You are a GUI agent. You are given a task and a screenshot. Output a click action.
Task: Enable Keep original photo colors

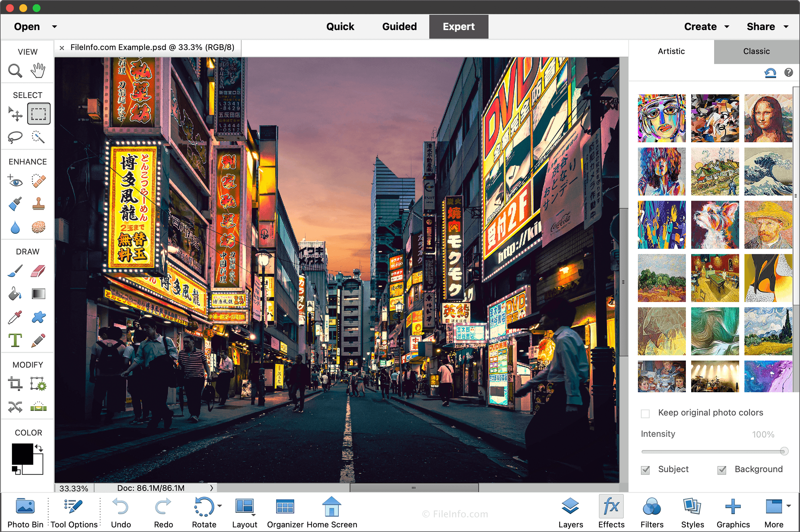(x=644, y=412)
